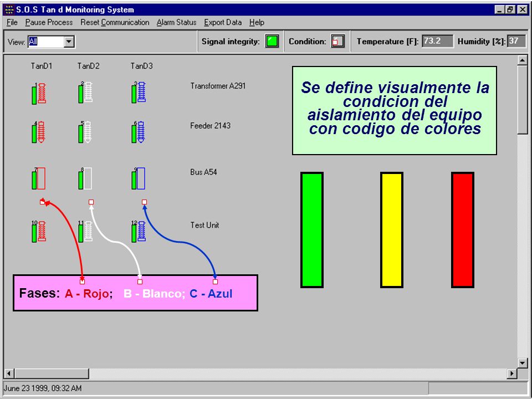This screenshot has width=532, height=399.
Task: Click the Bus A54 label
Action: click(x=203, y=172)
